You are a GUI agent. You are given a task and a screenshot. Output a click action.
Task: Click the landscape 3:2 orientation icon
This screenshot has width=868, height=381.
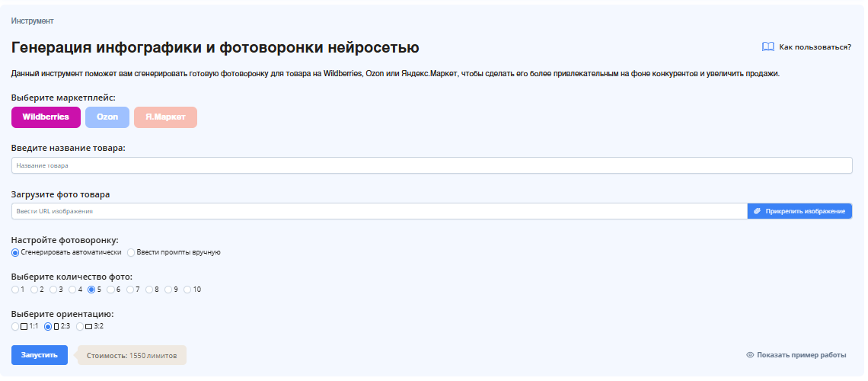tap(88, 326)
